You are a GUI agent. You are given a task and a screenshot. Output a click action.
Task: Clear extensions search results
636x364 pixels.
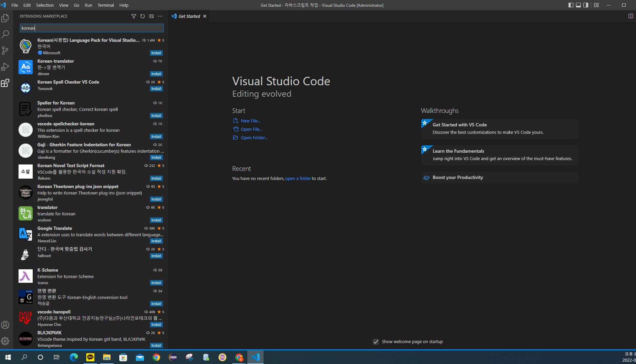coord(151,16)
